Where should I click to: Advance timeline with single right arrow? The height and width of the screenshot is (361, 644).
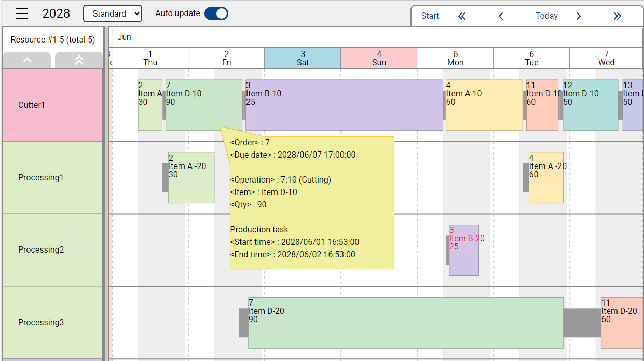pos(578,16)
